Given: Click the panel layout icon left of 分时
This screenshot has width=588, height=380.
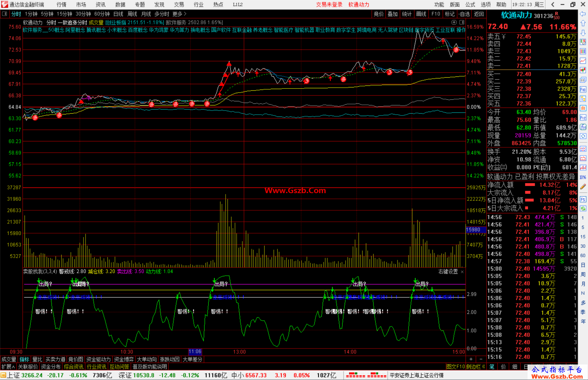Looking at the screenshot, I should tap(4, 14).
